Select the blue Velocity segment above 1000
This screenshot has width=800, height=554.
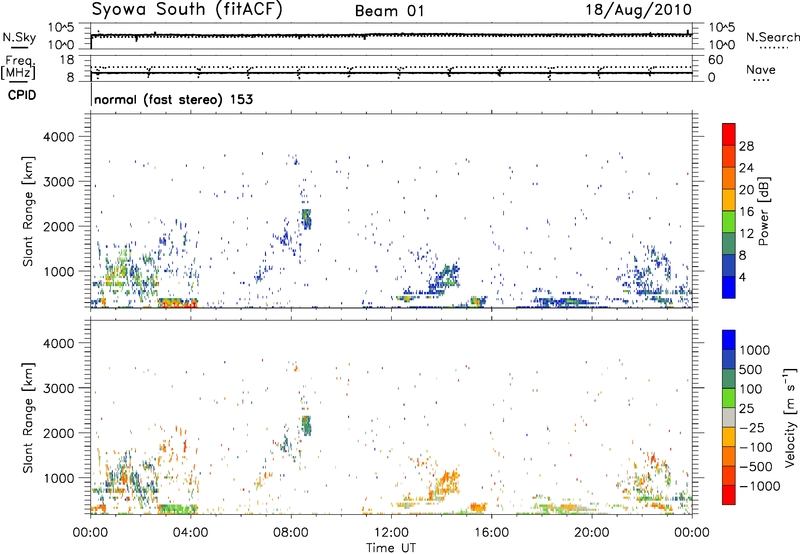729,340
